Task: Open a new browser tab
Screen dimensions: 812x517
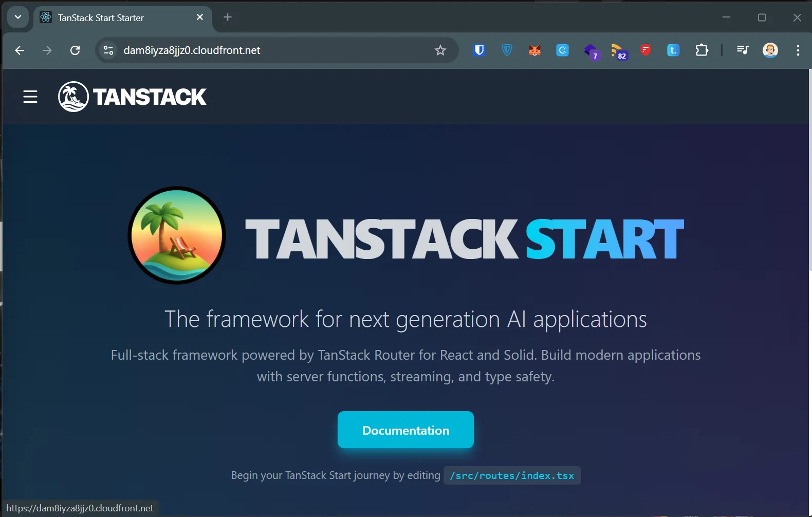Action: click(228, 17)
